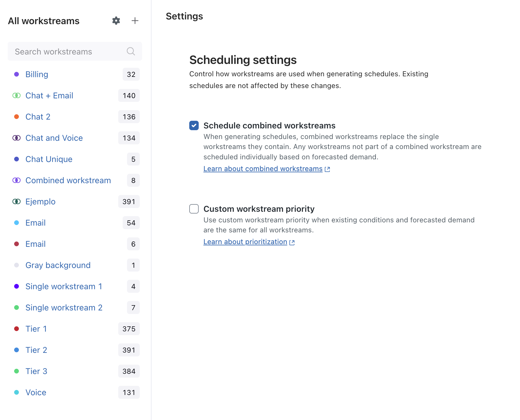Click the Tier 3 count badge 384
This screenshot has height=420, width=520.
coord(129,371)
